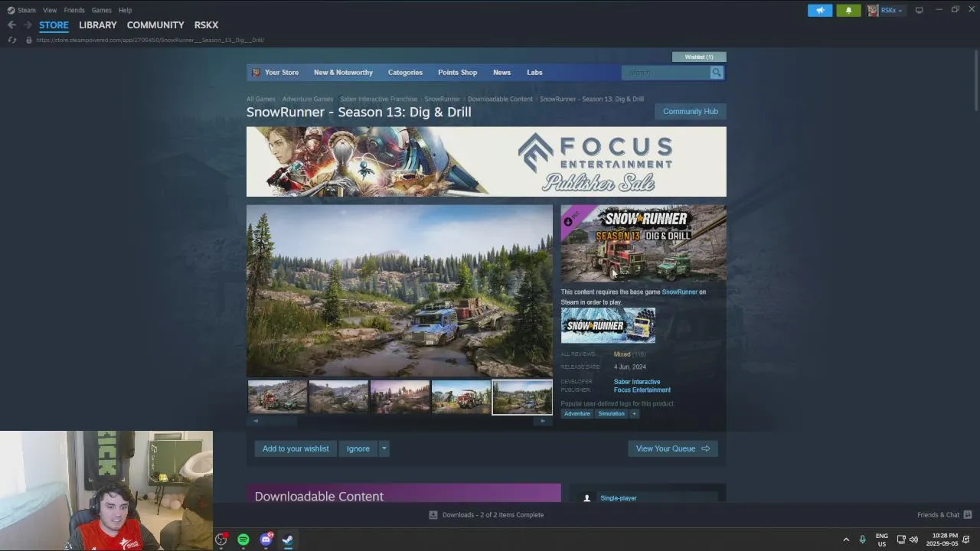
Task: Open the Friends menu
Action: 74,10
